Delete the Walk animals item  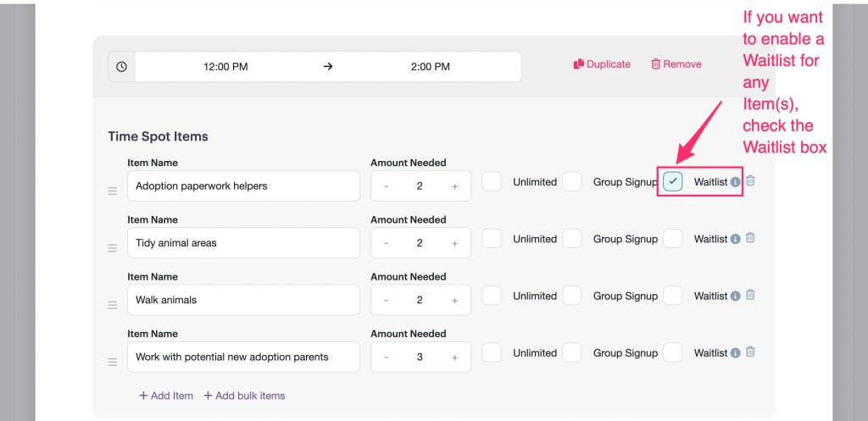pyautogui.click(x=750, y=294)
